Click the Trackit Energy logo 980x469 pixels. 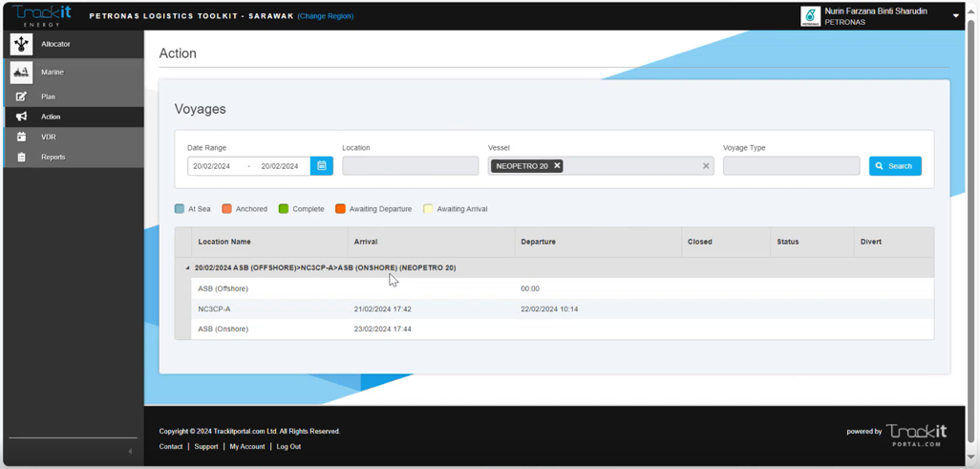tap(41, 15)
